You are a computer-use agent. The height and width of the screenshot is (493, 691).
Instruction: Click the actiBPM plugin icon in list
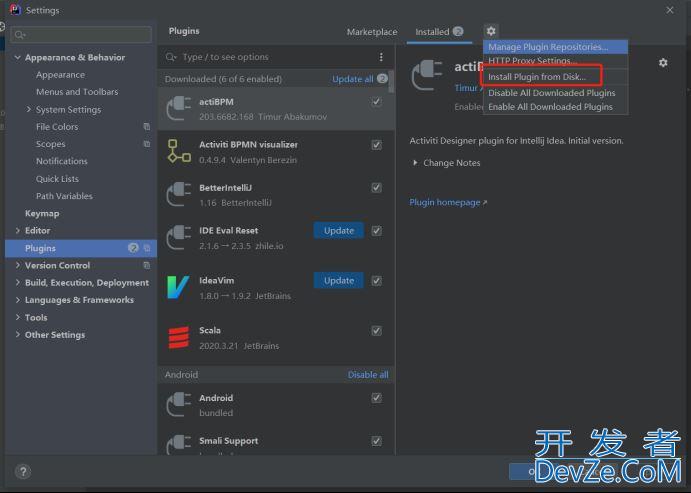178,108
